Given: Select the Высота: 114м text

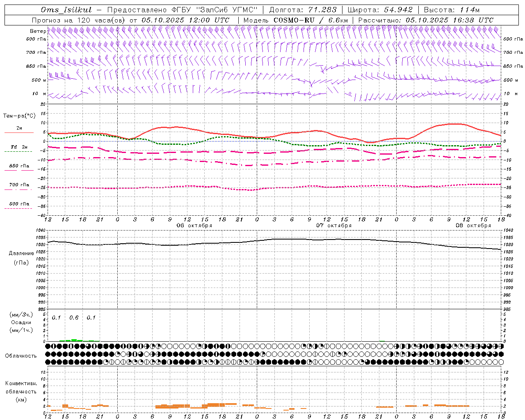Looking at the screenshot, I should coord(452,10).
